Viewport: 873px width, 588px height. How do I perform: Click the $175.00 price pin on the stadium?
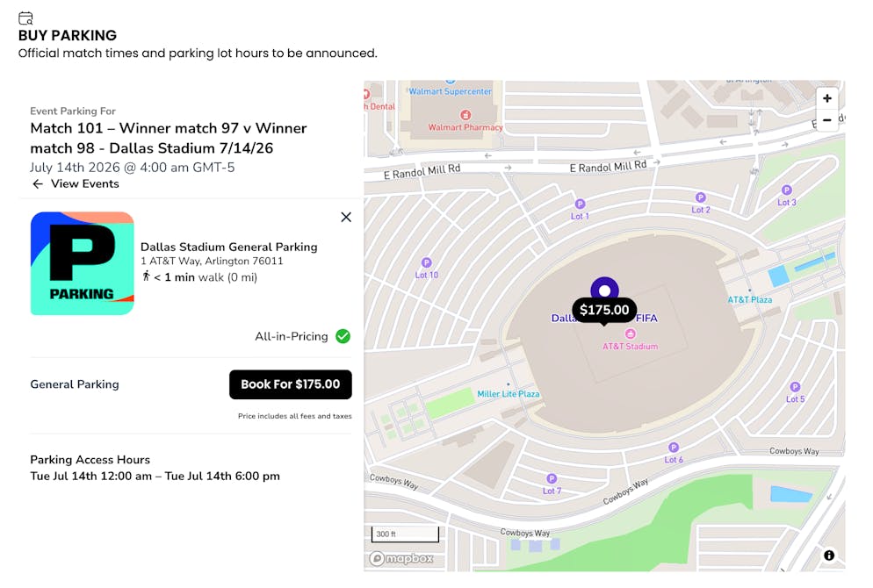(x=603, y=310)
